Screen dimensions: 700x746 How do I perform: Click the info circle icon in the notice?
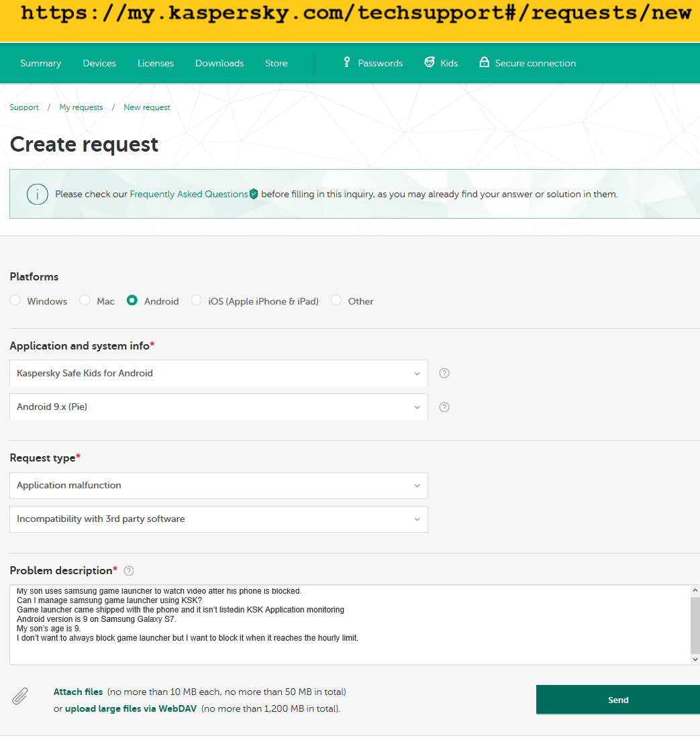tap(37, 194)
